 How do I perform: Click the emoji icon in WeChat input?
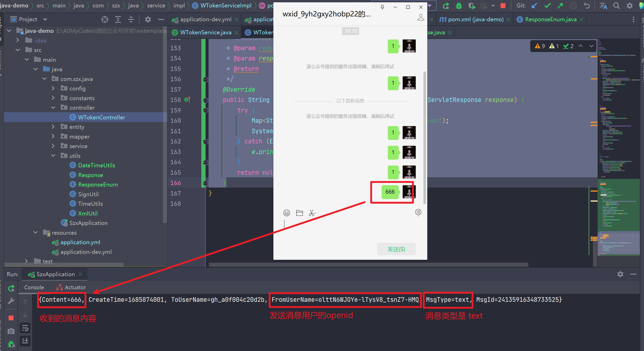tap(287, 212)
